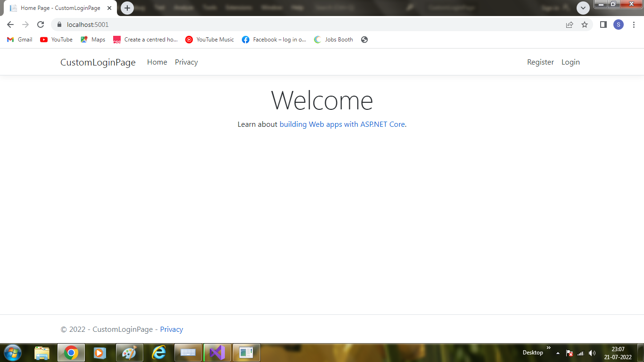Navigate to the Privacy page
This screenshot has width=644, height=362.
click(x=186, y=62)
